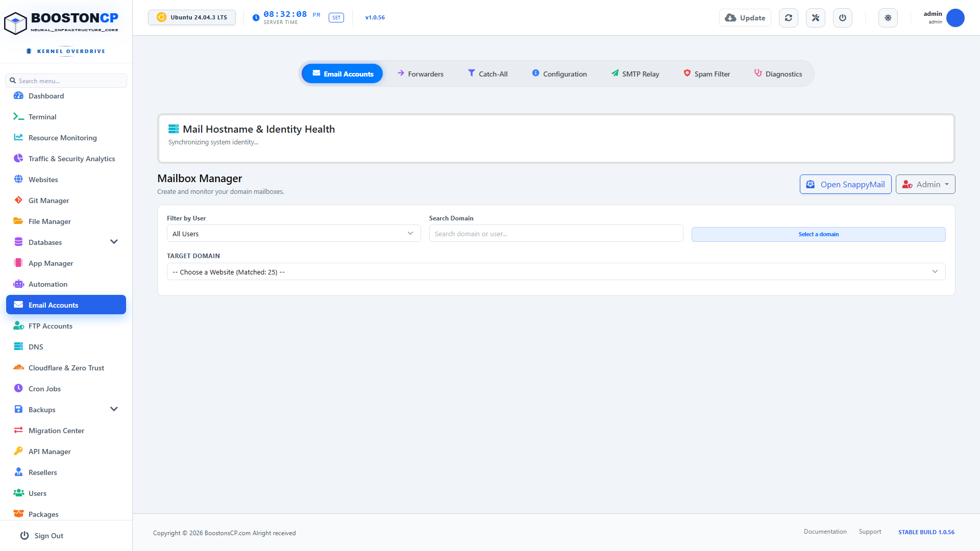Click the Terminal prompt icon in the sidebar
Screen dimensions: 980x551
[x=18, y=117]
